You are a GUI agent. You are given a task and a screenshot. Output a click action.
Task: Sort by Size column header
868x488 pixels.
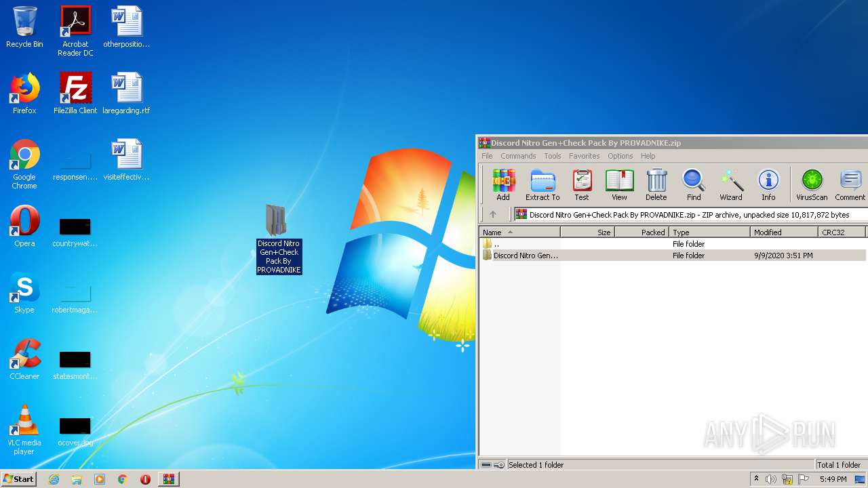[587, 232]
